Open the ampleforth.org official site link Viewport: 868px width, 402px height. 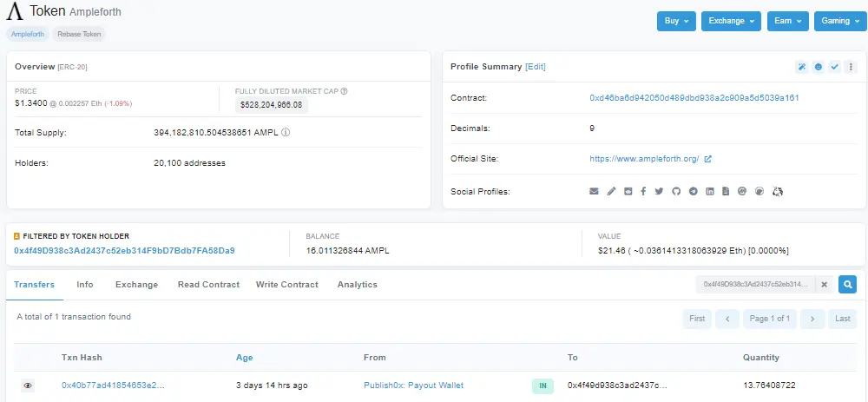[x=644, y=159]
